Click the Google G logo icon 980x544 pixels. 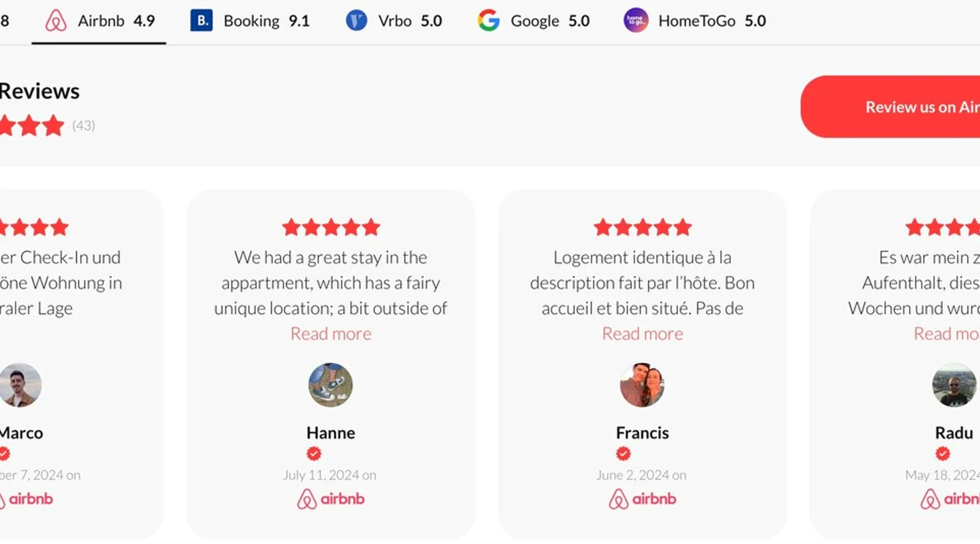pyautogui.click(x=488, y=21)
